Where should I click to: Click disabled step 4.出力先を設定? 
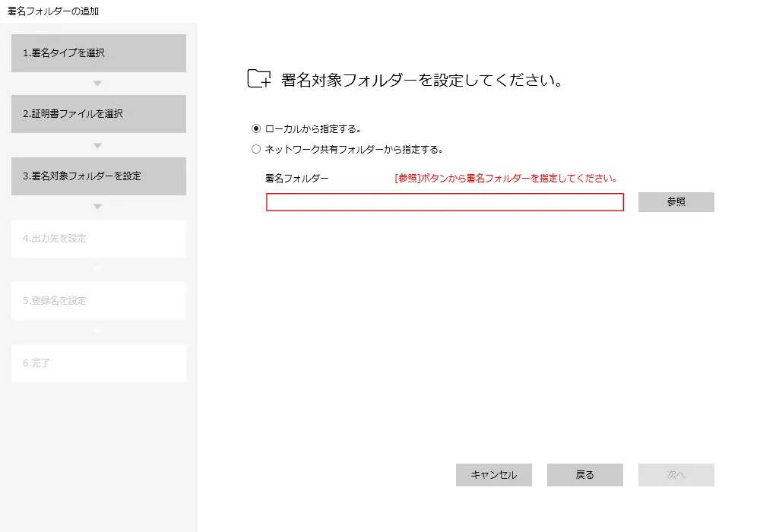(x=99, y=239)
